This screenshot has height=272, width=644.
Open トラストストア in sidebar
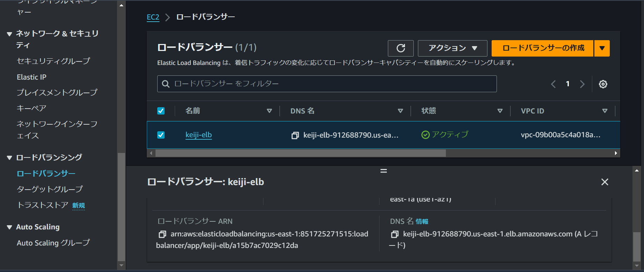pyautogui.click(x=42, y=205)
